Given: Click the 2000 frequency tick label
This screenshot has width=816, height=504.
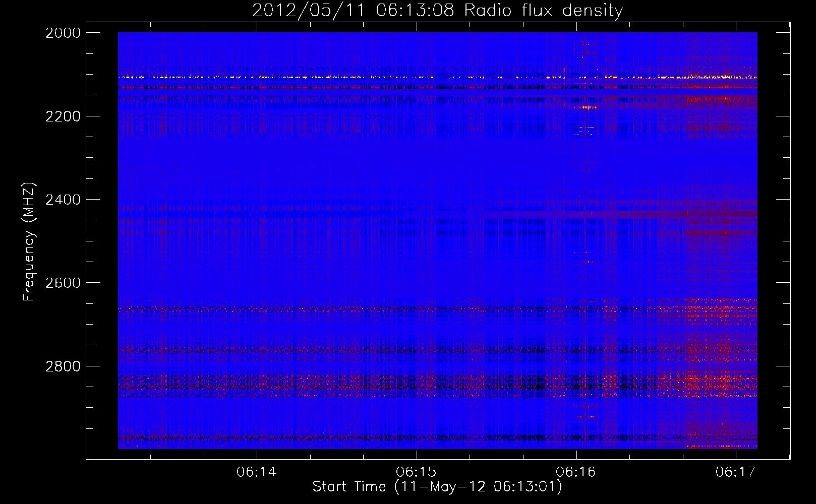Looking at the screenshot, I should coord(63,33).
